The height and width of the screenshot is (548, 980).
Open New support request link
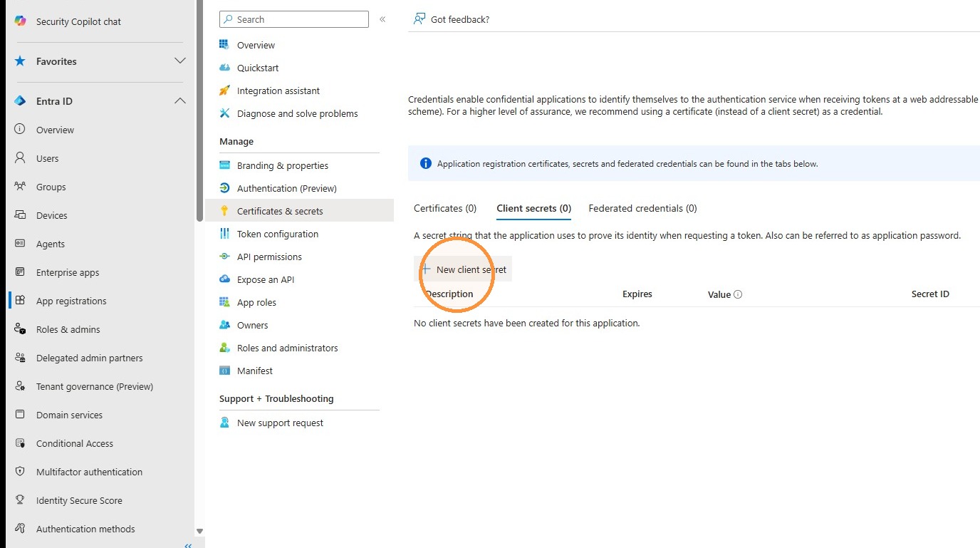pos(280,423)
